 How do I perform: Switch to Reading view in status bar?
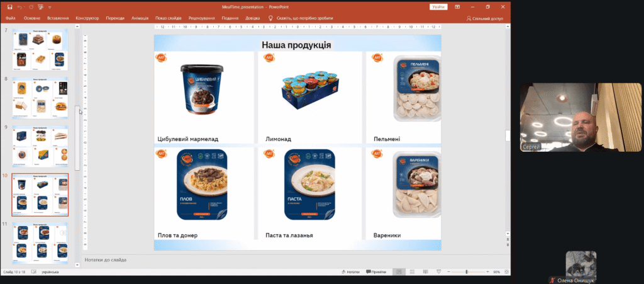point(425,272)
